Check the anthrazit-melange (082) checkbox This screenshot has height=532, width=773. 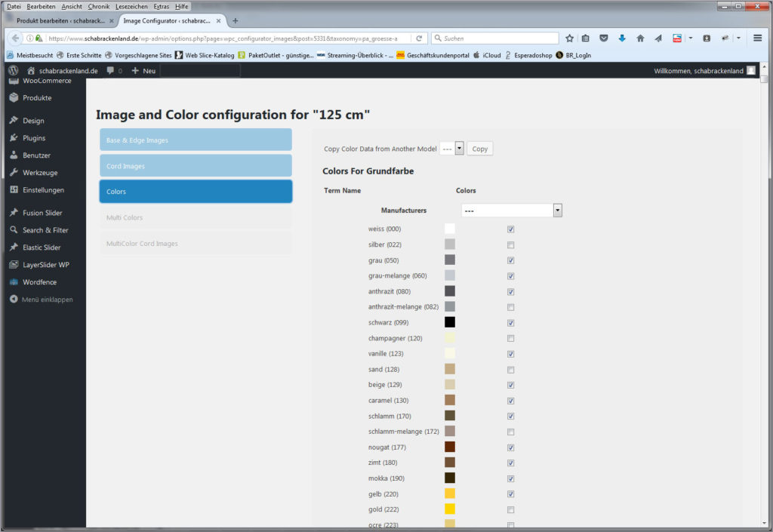(x=511, y=307)
